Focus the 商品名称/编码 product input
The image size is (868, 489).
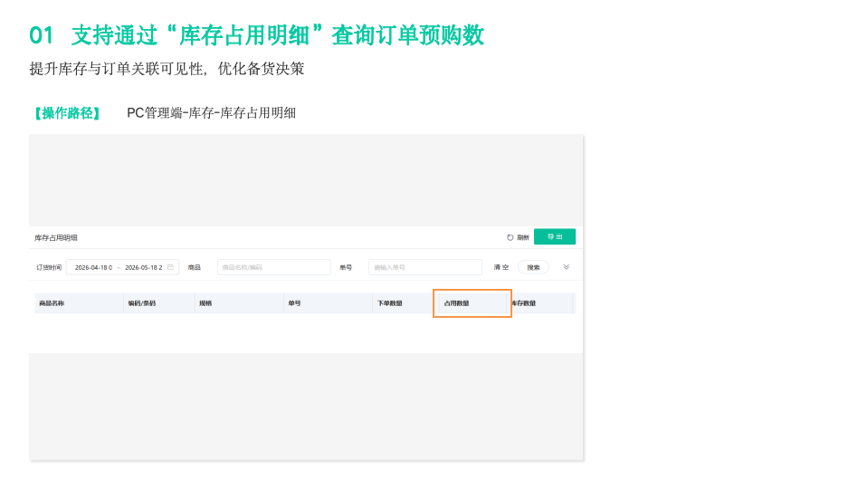274,267
